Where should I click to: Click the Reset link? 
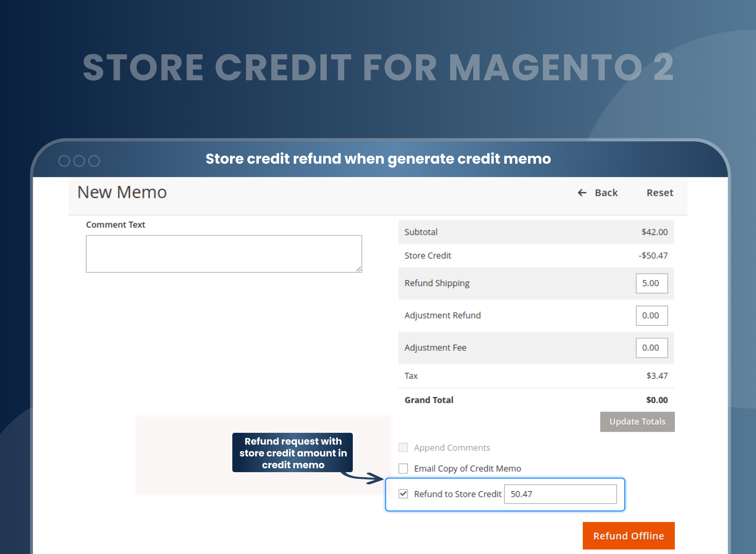pyautogui.click(x=660, y=193)
